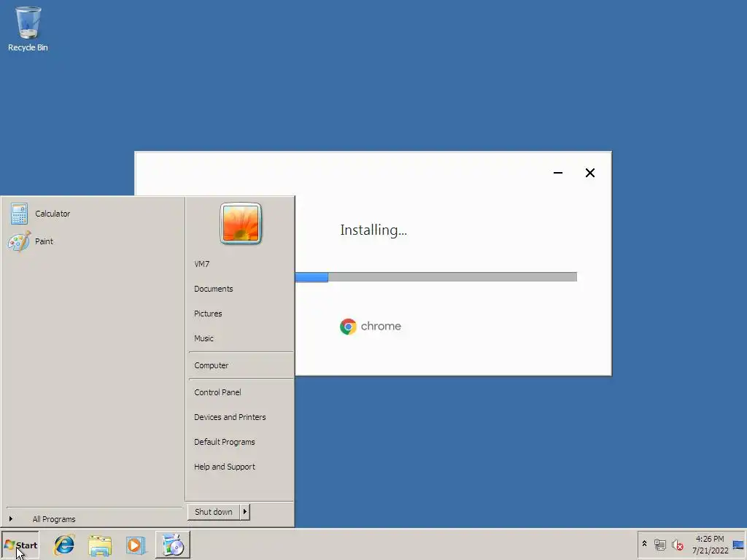The image size is (747, 560).
Task: Open Paint from the Start menu
Action: [x=93, y=241]
